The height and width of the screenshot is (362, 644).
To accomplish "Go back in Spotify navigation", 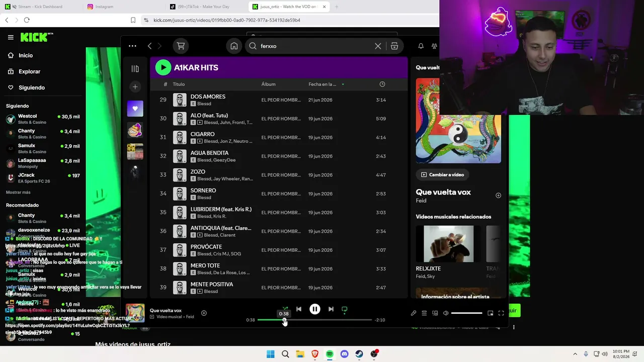I will [149, 46].
